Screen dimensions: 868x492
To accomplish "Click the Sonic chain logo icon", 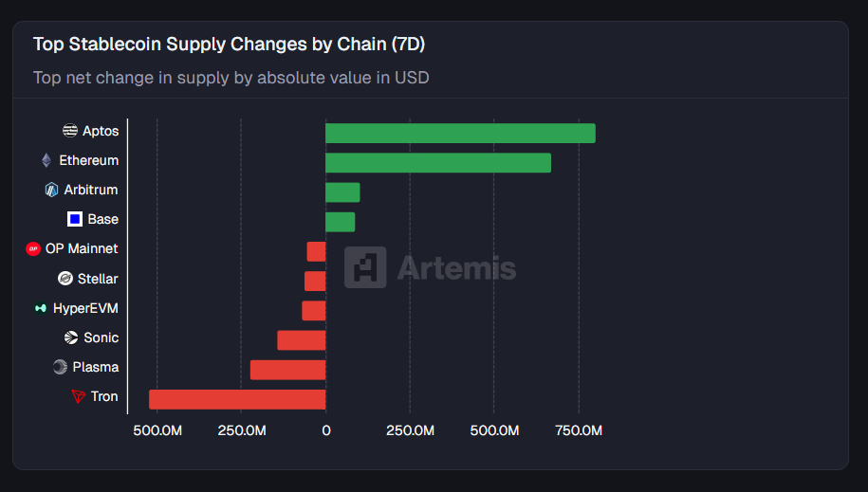I will [x=71, y=337].
